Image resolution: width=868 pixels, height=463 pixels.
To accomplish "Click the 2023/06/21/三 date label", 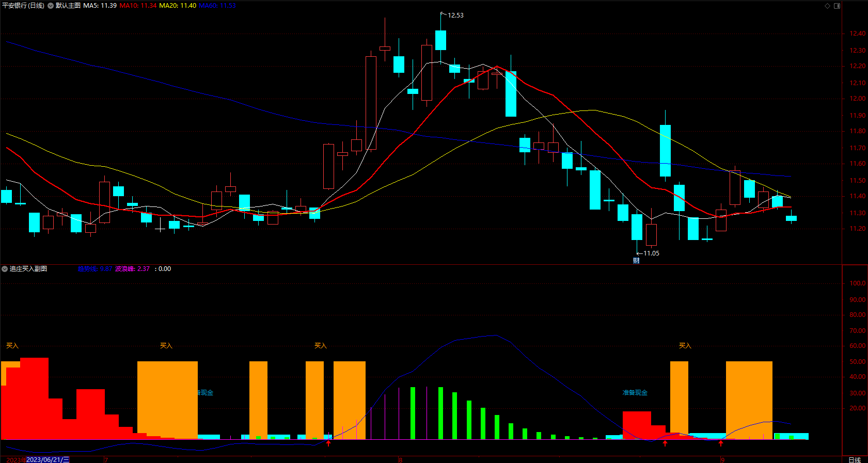I will pyautogui.click(x=48, y=460).
